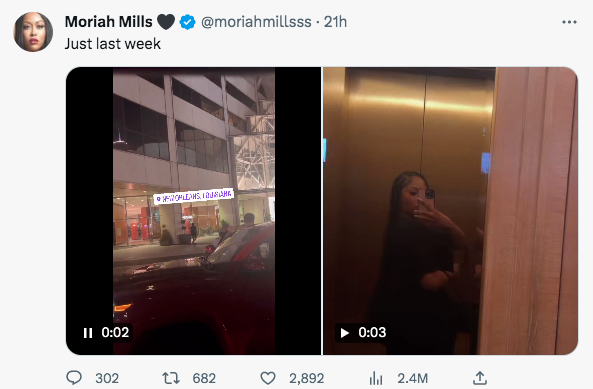This screenshot has height=389, width=593.
Task: Open Moriah Mills profile avatar
Action: pos(33,31)
